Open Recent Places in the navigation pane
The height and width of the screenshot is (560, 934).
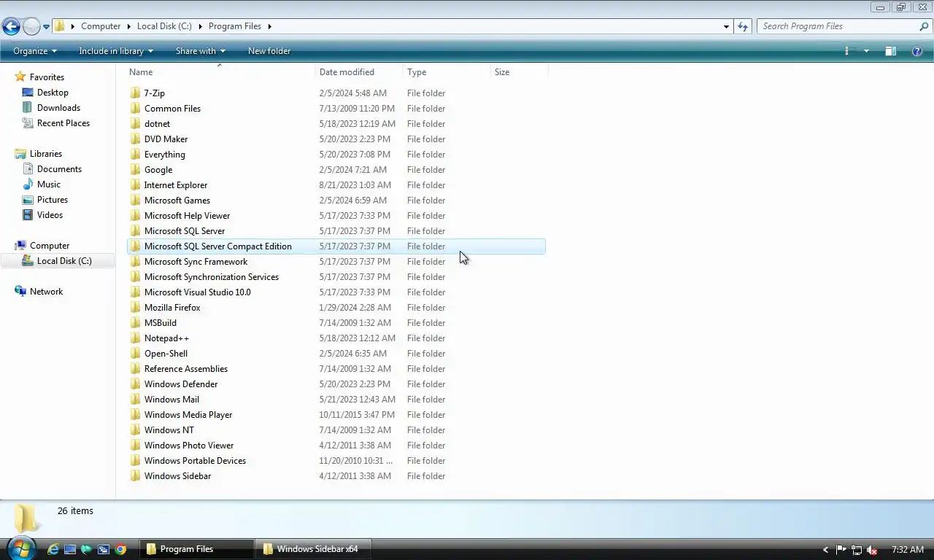tap(63, 123)
